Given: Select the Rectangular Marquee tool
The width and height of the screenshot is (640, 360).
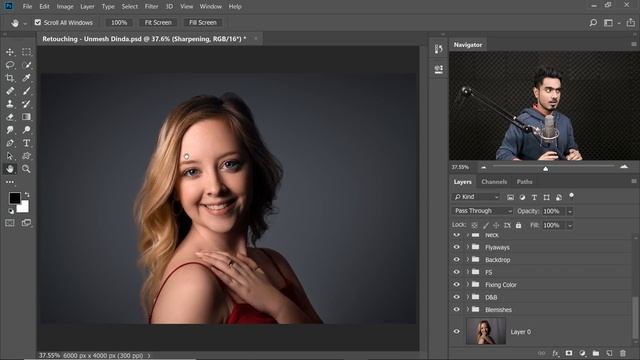Looking at the screenshot, I should tap(27, 52).
